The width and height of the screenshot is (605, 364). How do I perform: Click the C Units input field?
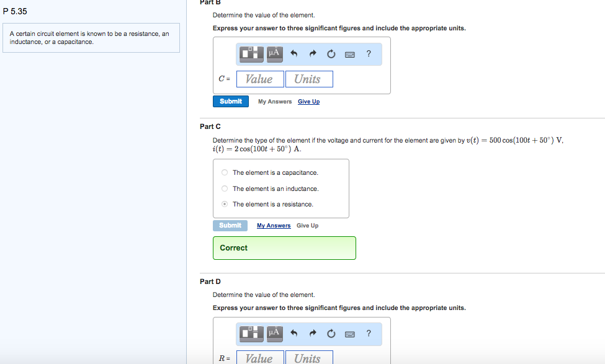(309, 79)
